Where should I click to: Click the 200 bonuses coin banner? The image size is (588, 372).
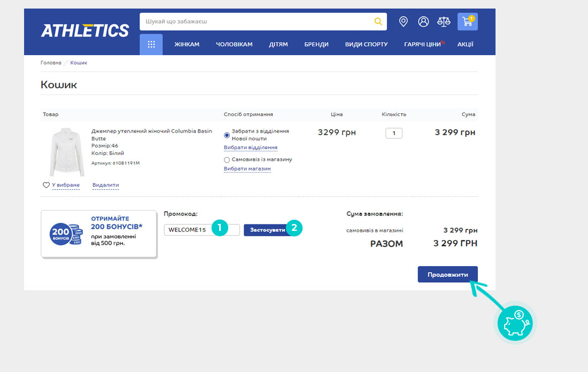point(99,234)
